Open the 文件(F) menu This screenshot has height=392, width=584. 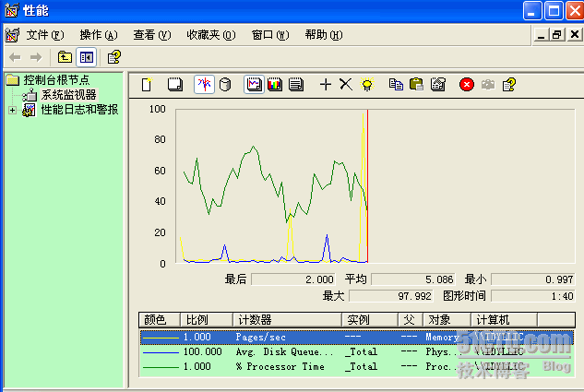point(45,35)
